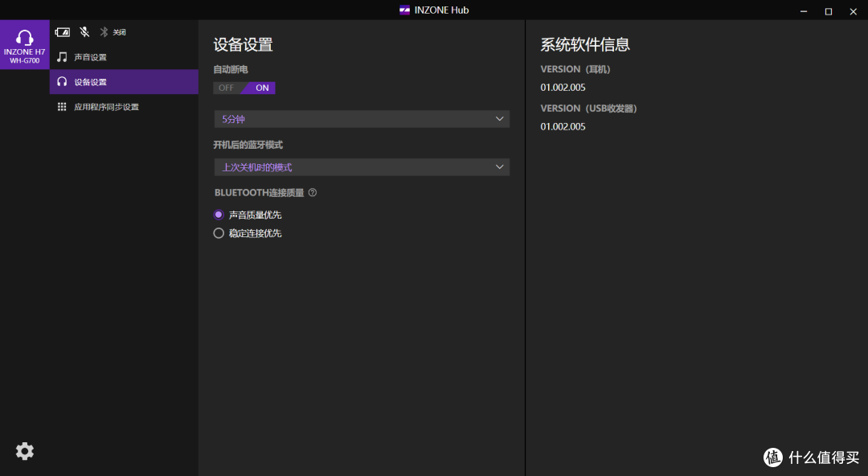The image size is (868, 476).
Task: Select the INZONE H7 headset device tile
Action: (24, 45)
